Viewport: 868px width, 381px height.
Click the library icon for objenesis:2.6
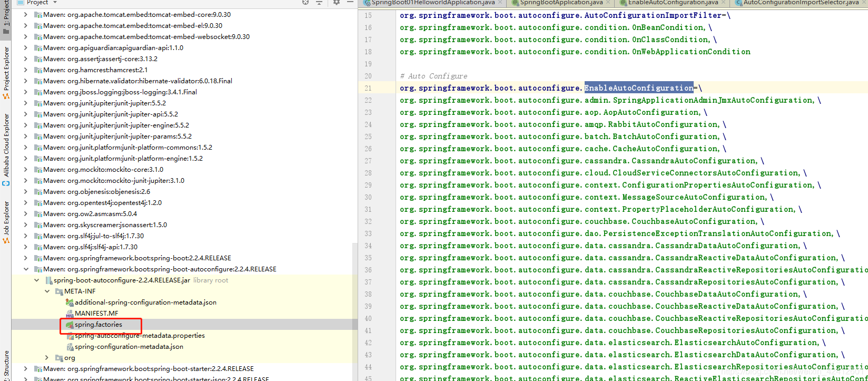pos(38,192)
